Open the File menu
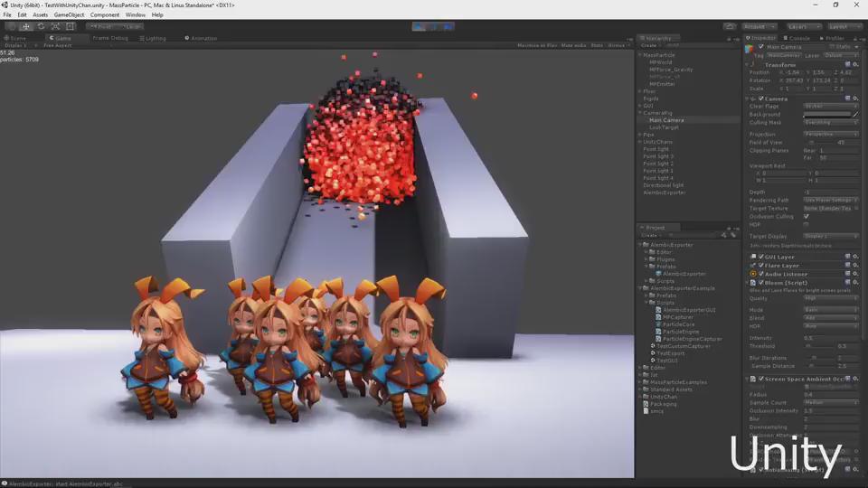Image resolution: width=868 pixels, height=488 pixels. 7,15
